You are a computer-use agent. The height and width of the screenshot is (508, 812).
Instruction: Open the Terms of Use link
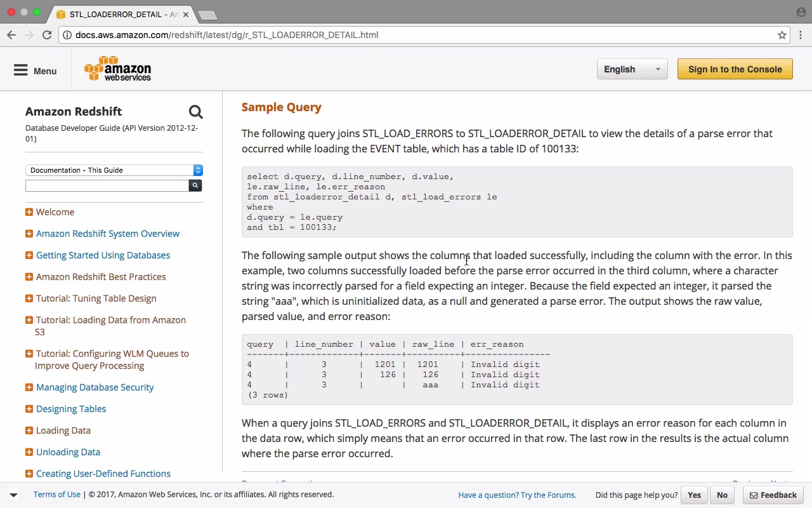(57, 495)
